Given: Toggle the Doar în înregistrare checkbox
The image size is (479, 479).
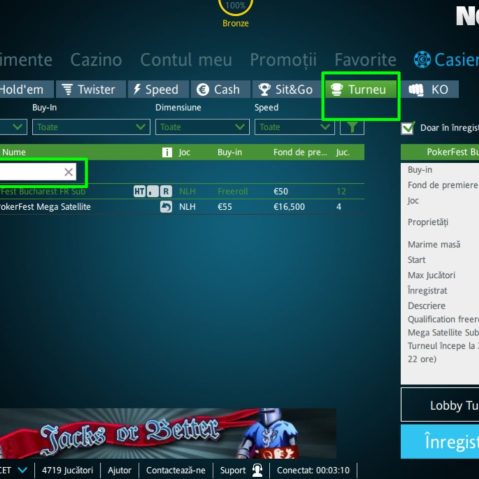Looking at the screenshot, I should [407, 128].
